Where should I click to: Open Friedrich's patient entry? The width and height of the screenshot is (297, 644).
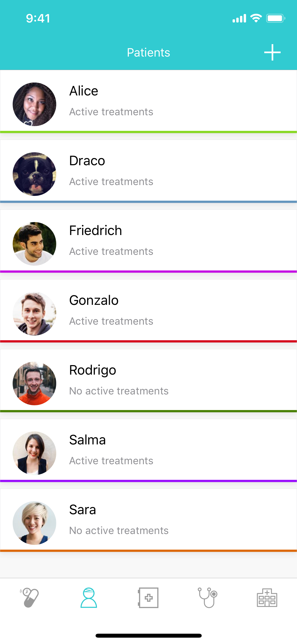point(148,241)
